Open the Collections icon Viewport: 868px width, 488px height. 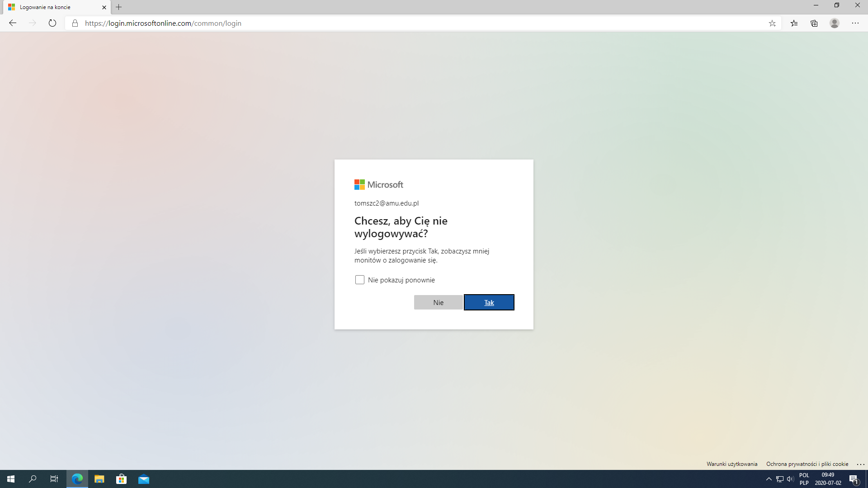click(814, 23)
